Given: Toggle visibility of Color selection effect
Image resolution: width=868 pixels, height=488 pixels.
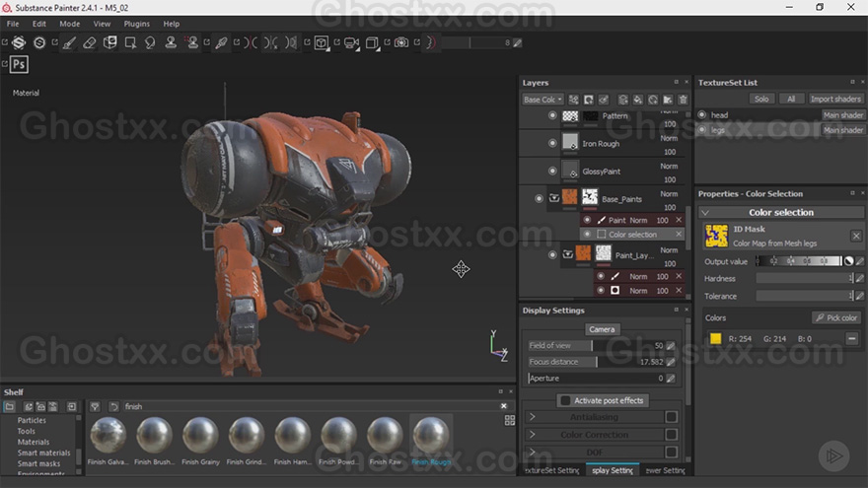Looking at the screenshot, I should tap(587, 234).
